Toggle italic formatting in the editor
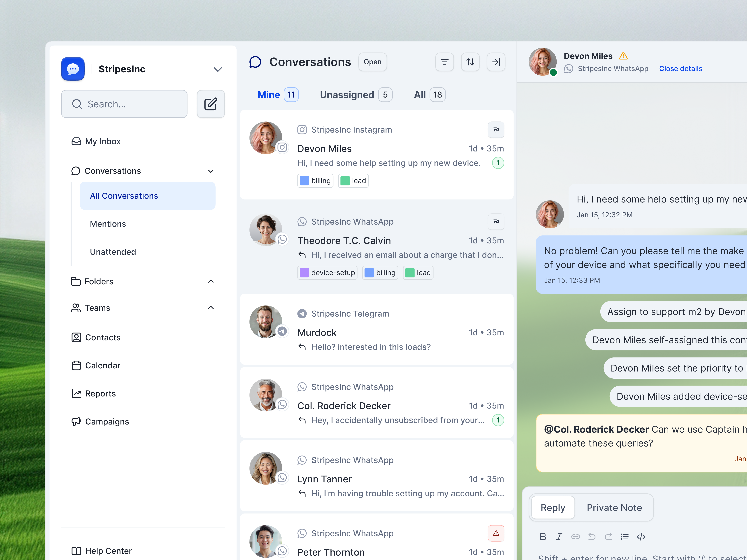 tap(559, 537)
